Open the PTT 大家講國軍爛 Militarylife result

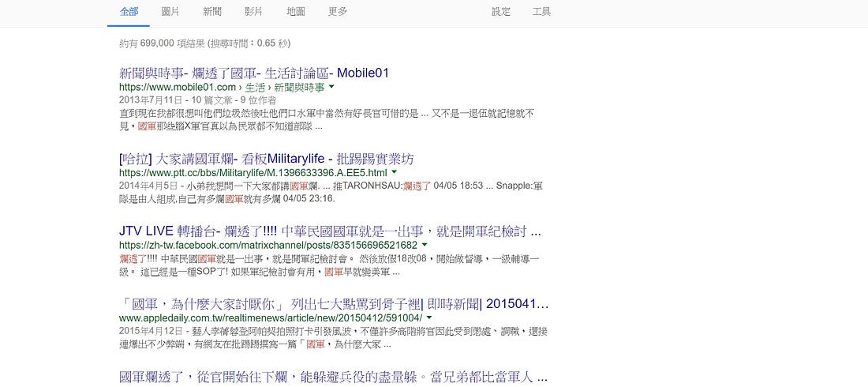click(266, 159)
